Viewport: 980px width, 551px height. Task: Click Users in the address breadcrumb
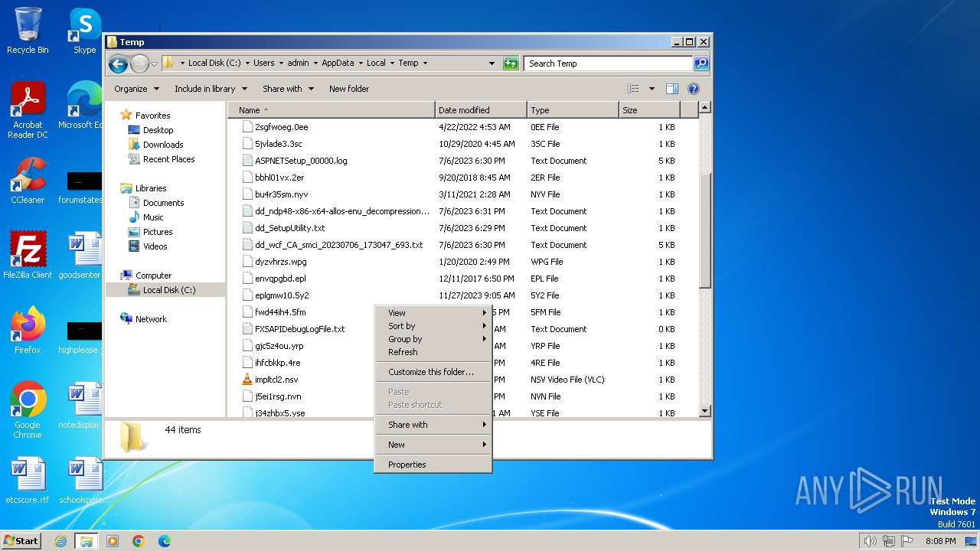[264, 64]
